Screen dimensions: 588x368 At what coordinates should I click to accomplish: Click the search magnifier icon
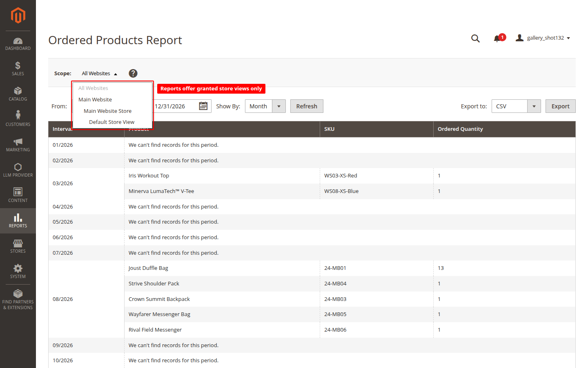click(475, 38)
